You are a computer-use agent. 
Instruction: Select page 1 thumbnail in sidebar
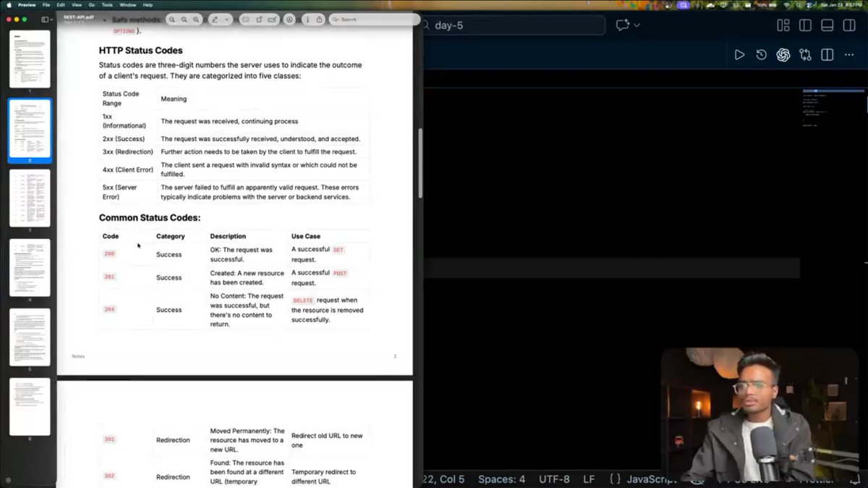(x=30, y=59)
